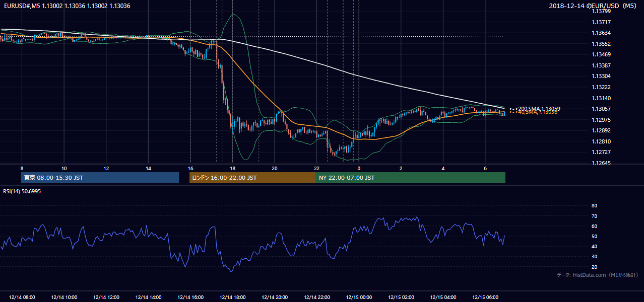The image size is (644, 302).
Task: Select the ロンドン 16:00-22:00 JST session bar
Action: [252, 178]
